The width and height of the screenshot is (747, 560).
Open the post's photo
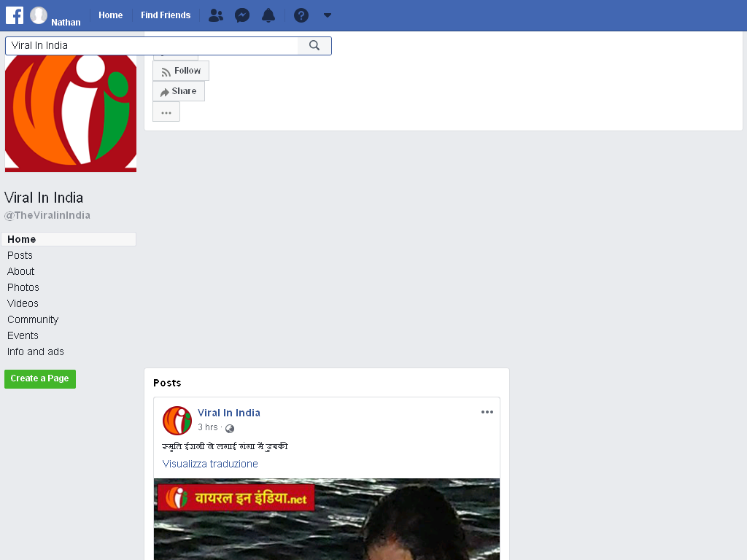(x=327, y=519)
